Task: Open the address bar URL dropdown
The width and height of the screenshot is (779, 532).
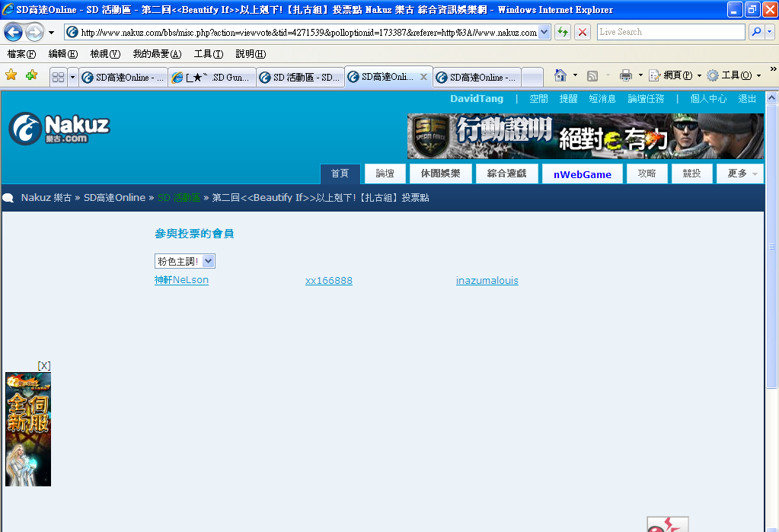Action: tap(544, 32)
